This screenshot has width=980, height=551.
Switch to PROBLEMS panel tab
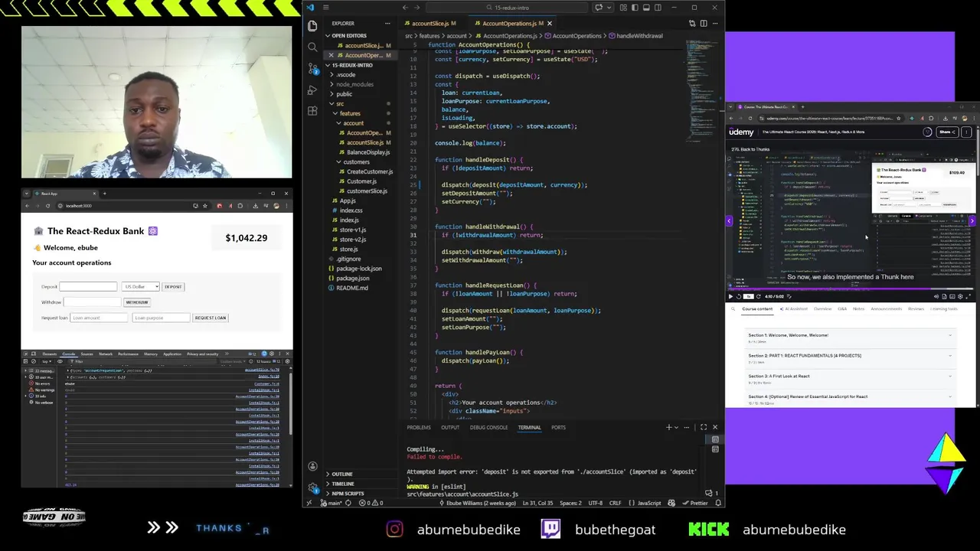(419, 427)
